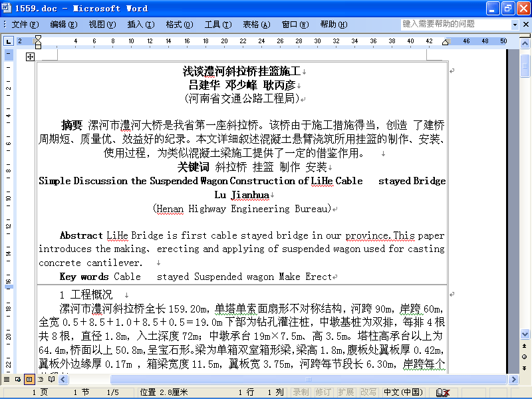Click the next page double-arrow button
The width and height of the screenshot is (532, 399).
click(x=525, y=368)
